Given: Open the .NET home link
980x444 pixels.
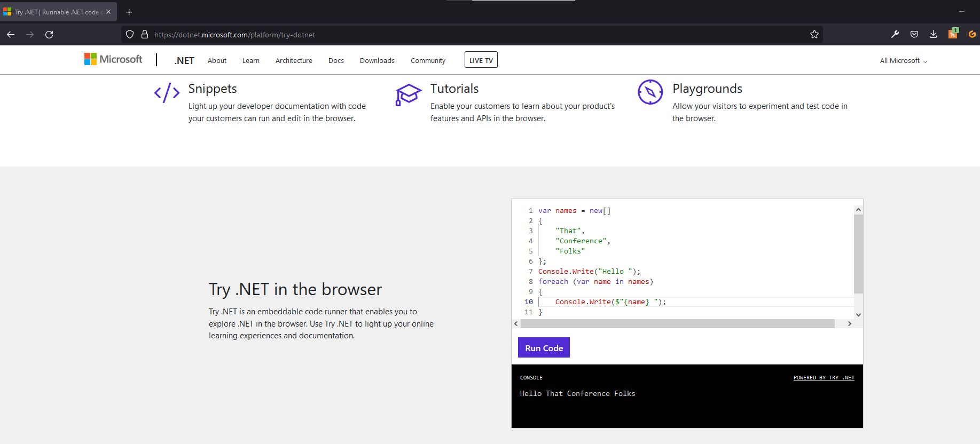Looking at the screenshot, I should coord(184,61).
